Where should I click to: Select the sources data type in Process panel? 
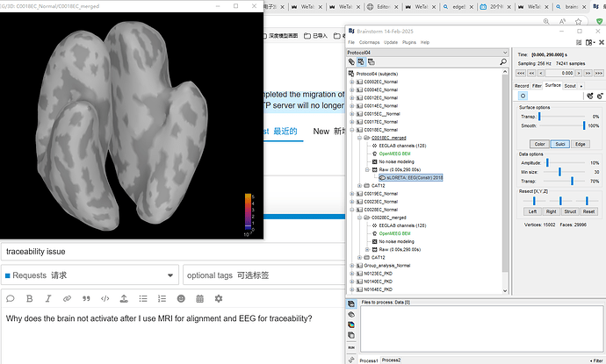(351, 314)
